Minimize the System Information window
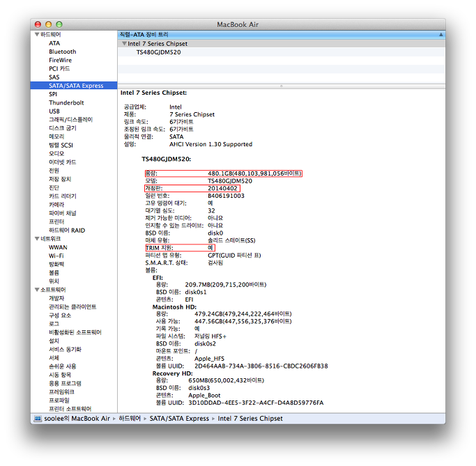The width and height of the screenshot is (476, 466). coord(49,24)
